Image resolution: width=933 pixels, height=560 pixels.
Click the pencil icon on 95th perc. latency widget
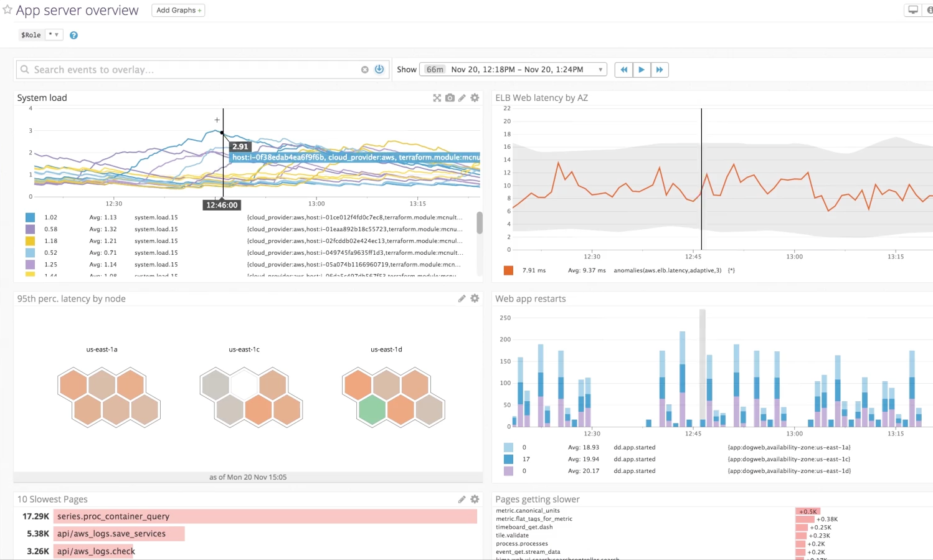[x=462, y=298]
